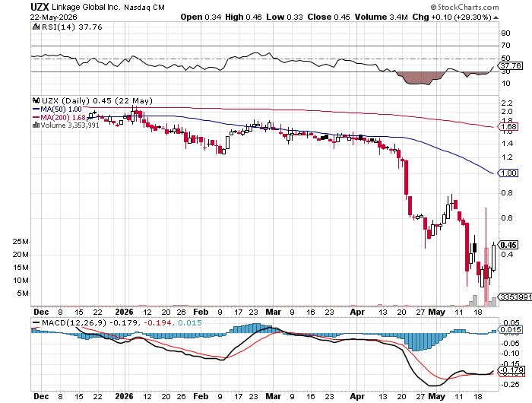
Task: Click the MACD axis label -0.25
Action: [510, 385]
